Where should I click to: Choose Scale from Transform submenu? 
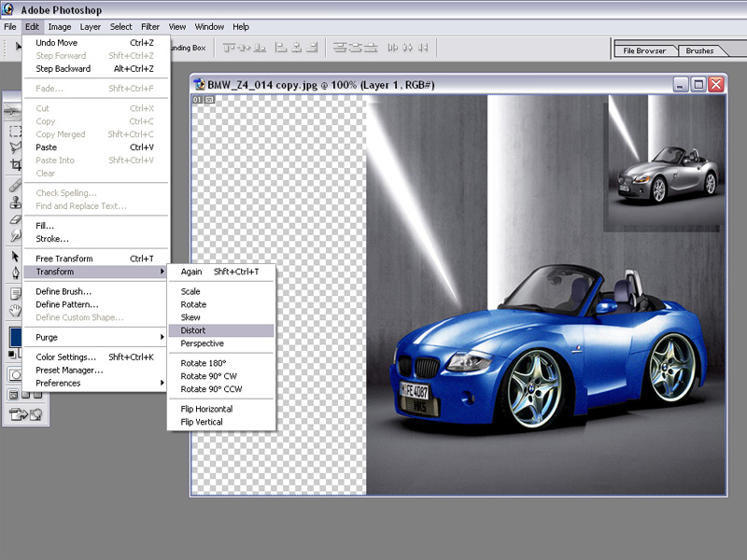point(221,291)
